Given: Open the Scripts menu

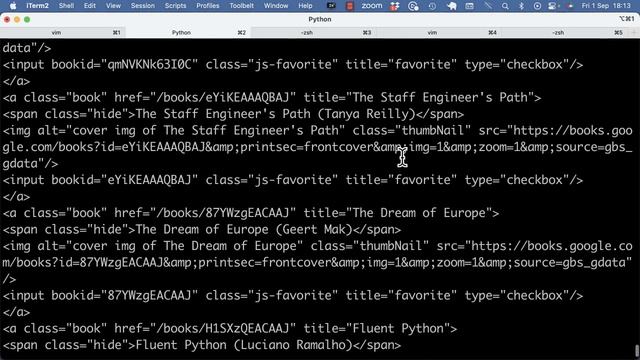Looking at the screenshot, I should 175,6.
